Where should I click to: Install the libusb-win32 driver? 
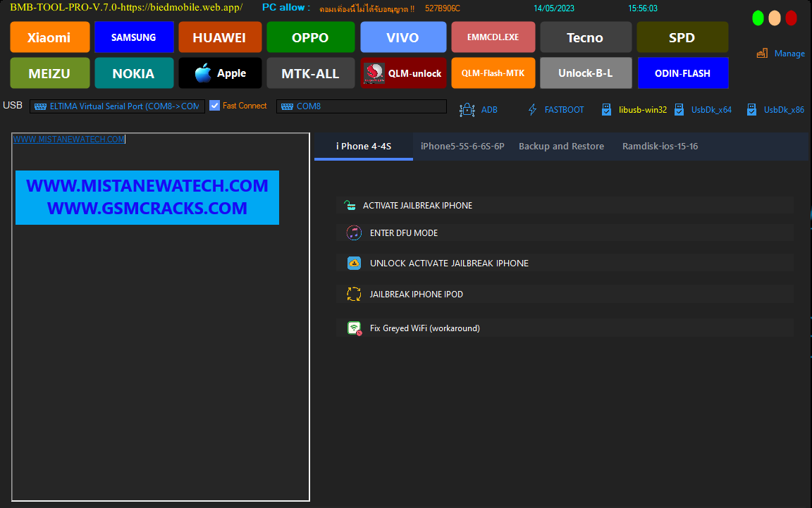point(643,110)
